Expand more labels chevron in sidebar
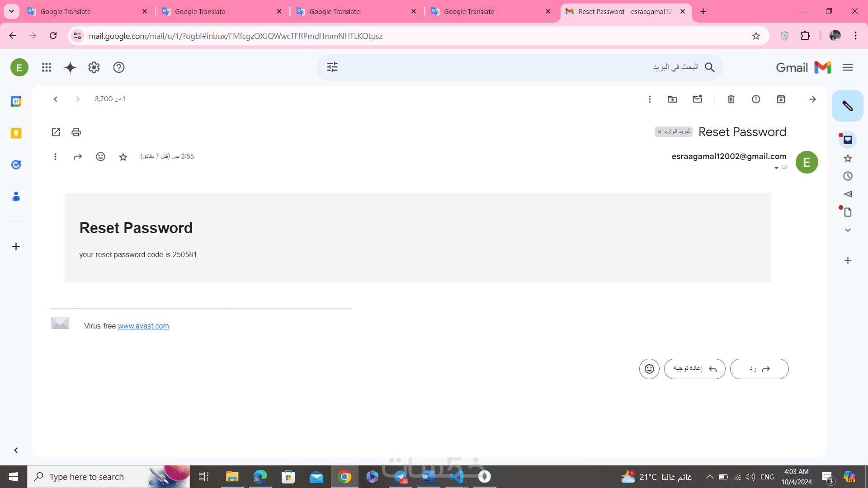 tap(848, 230)
